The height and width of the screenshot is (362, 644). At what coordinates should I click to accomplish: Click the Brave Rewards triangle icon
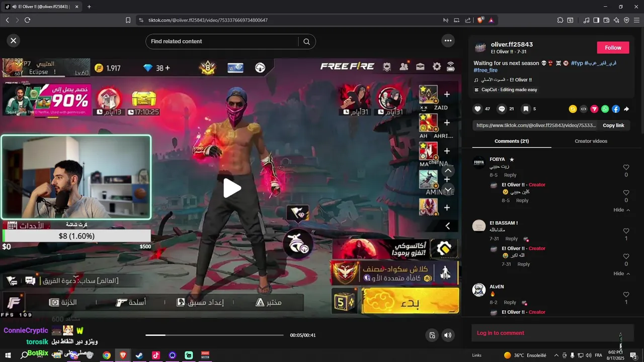[x=491, y=20]
